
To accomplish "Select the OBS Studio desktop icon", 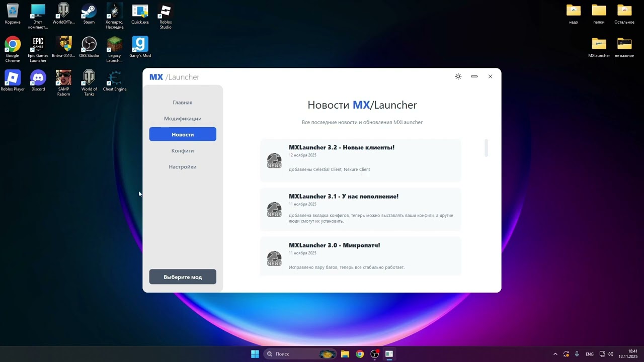I will coord(89,47).
